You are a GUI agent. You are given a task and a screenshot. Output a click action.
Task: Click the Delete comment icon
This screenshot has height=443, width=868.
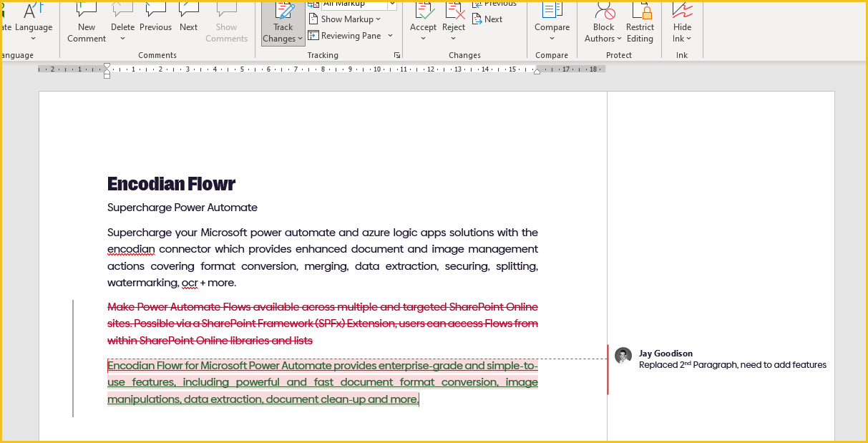coord(122,10)
